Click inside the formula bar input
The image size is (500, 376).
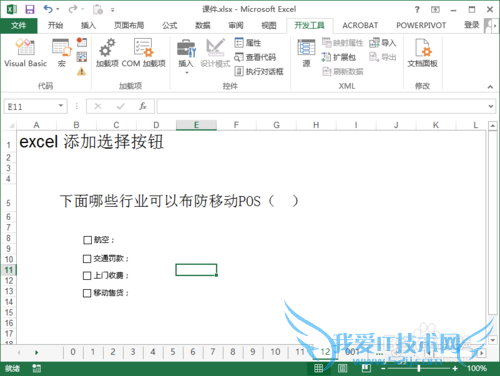pyautogui.click(x=322, y=106)
